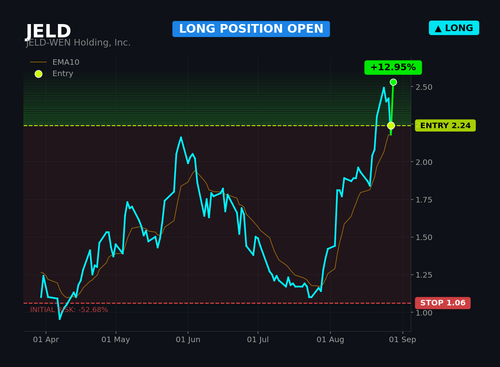Click the 01 May date label
The height and width of the screenshot is (367, 500).
click(116, 340)
